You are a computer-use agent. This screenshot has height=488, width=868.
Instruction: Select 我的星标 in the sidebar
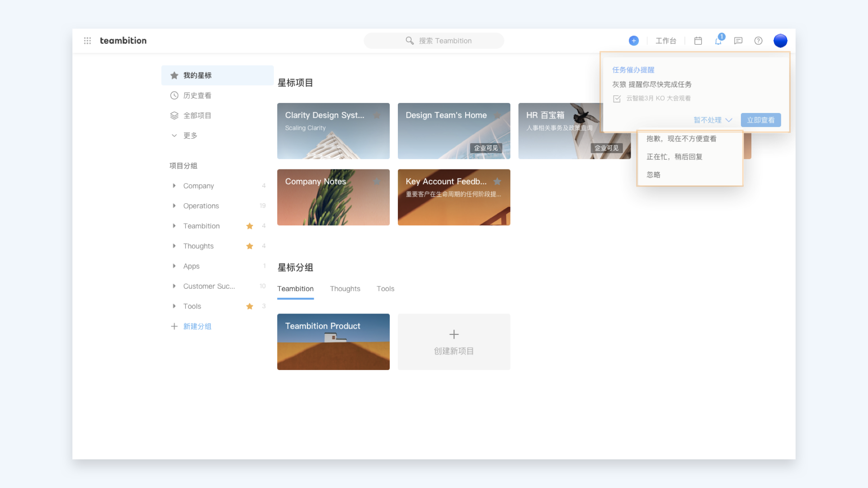217,75
